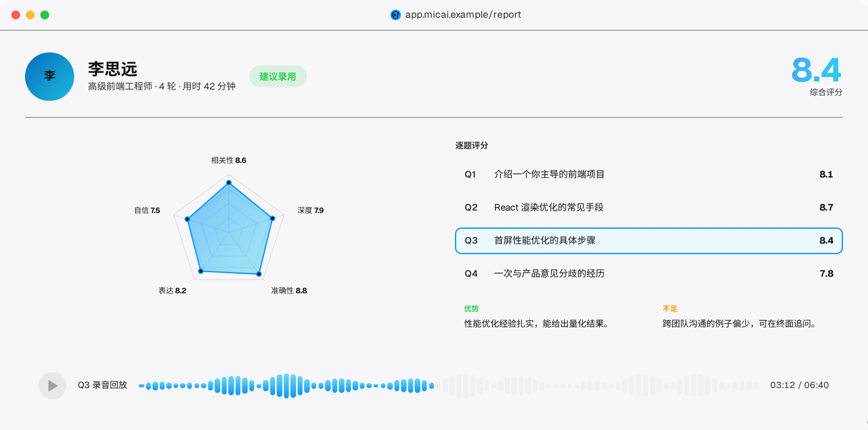Screen dimensions: 868x430
Task: Select question Q4 一次与产品意见分歧的经历
Action: click(649, 273)
